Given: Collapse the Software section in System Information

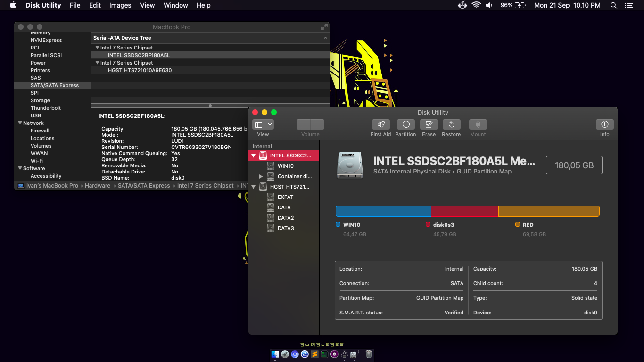Looking at the screenshot, I should 20,168.
